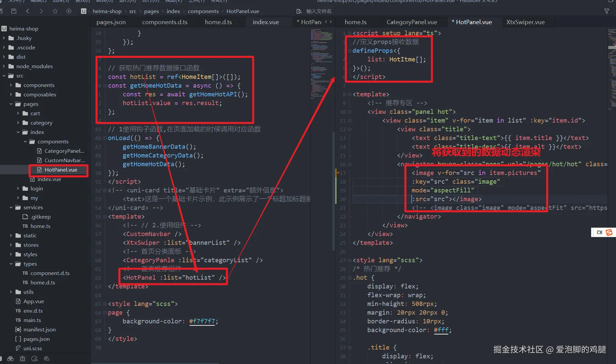616x364 pixels.
Task: Click the CH input language indicator
Action: (600, 232)
